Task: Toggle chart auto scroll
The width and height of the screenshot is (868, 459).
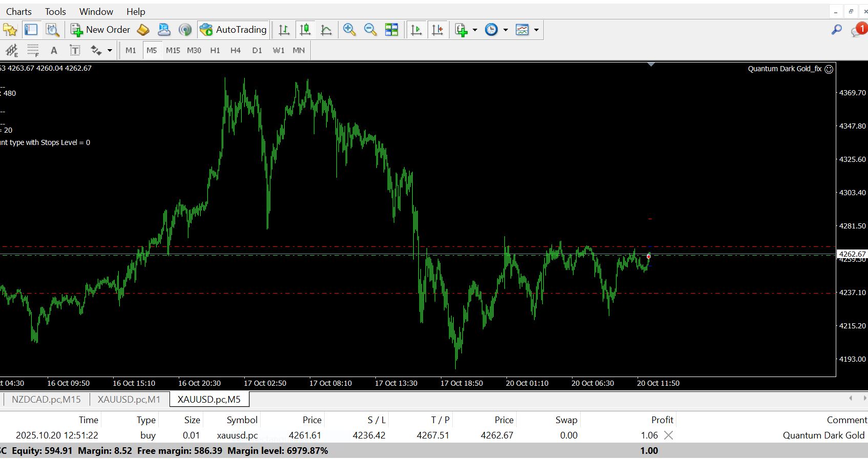Action: (x=416, y=30)
